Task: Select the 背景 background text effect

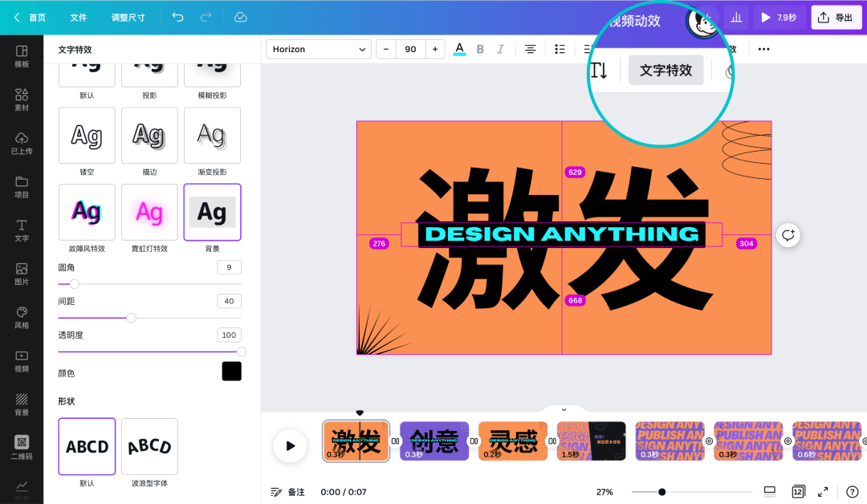Action: (212, 212)
